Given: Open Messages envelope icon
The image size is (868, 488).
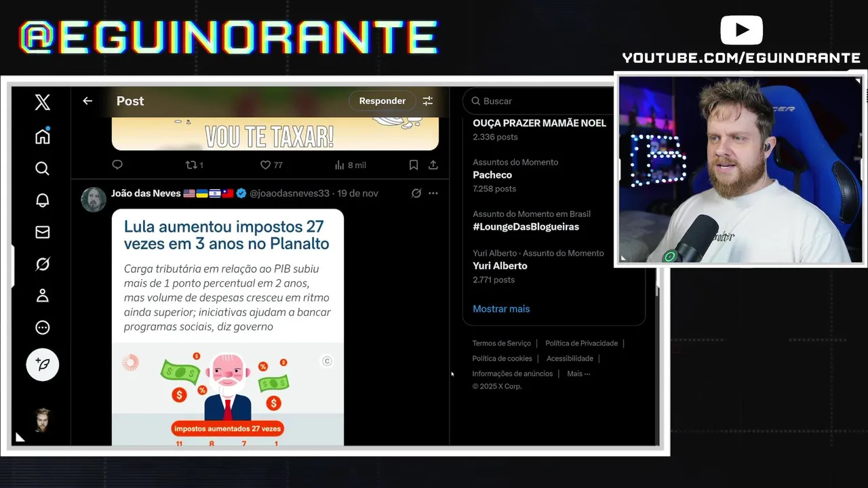Looking at the screenshot, I should [x=43, y=232].
